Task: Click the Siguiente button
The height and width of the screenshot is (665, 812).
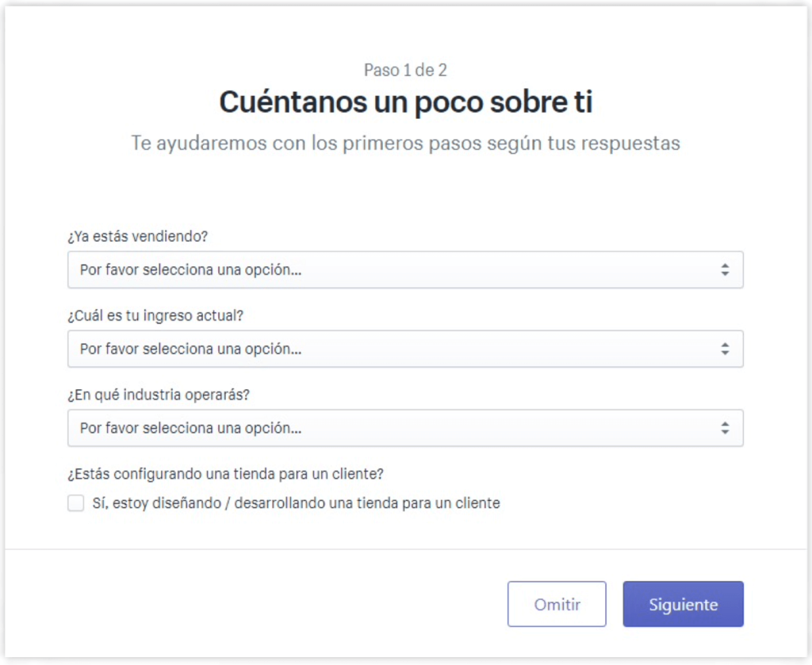Action: click(x=683, y=603)
